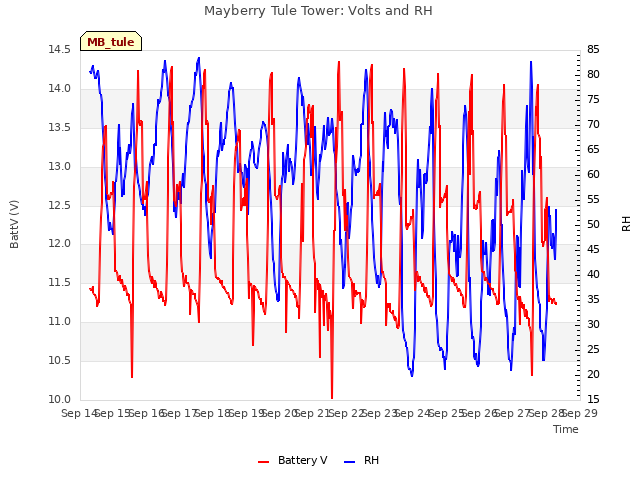Click the 14.0 tick on voltage axis
Screen dimensions: 640x480
pos(59,88)
